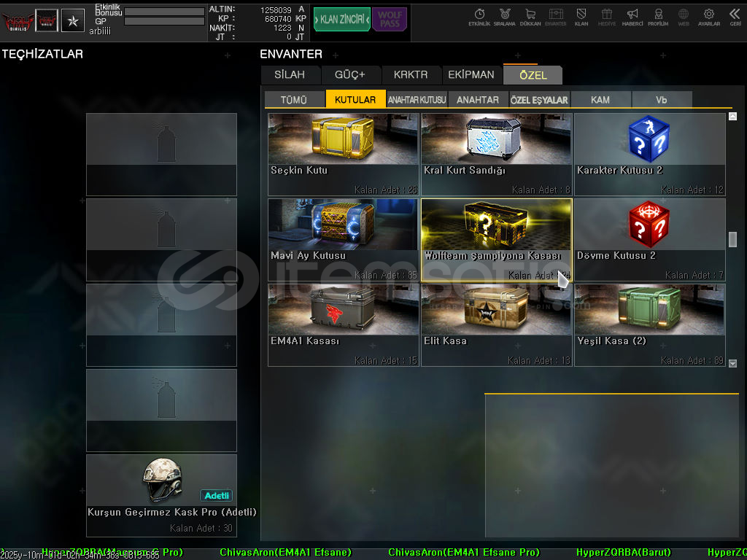This screenshot has width=747, height=560.
Task: Click the GERİ back arrows icon
Action: [x=735, y=17]
